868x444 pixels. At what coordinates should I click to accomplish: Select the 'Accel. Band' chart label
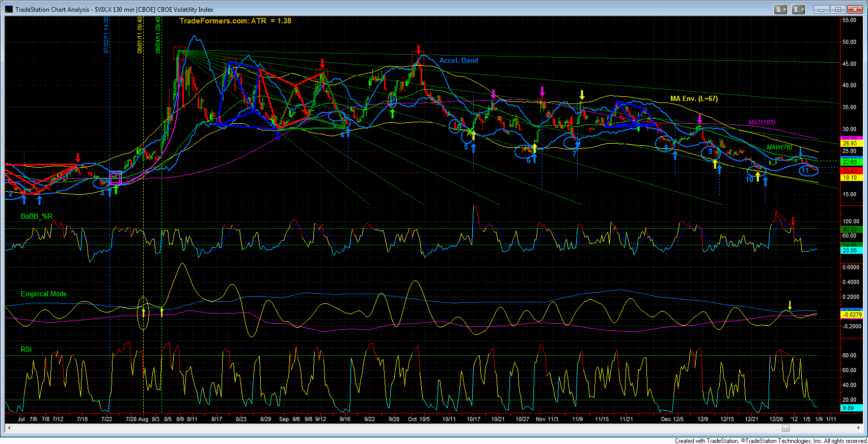coord(458,60)
